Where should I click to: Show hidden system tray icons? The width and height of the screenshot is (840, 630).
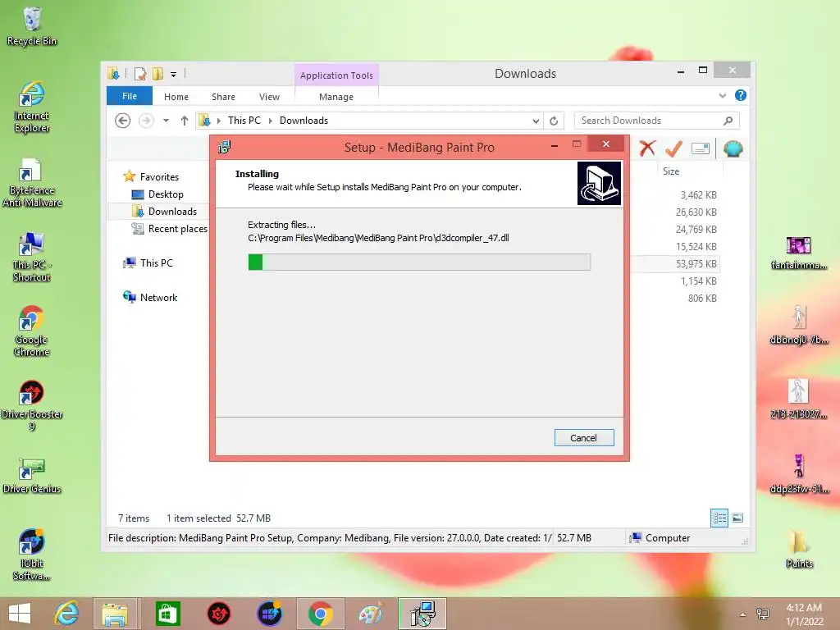pos(742,614)
